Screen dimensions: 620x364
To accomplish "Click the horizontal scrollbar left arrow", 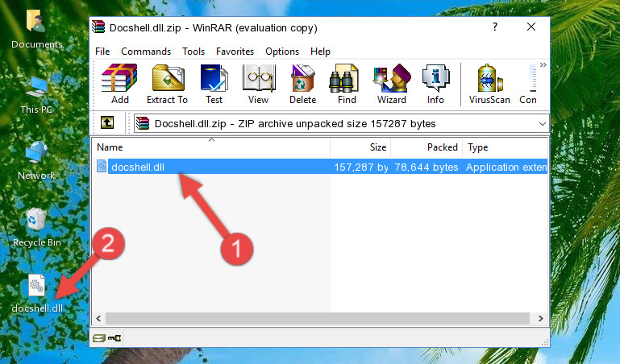I will (99, 318).
